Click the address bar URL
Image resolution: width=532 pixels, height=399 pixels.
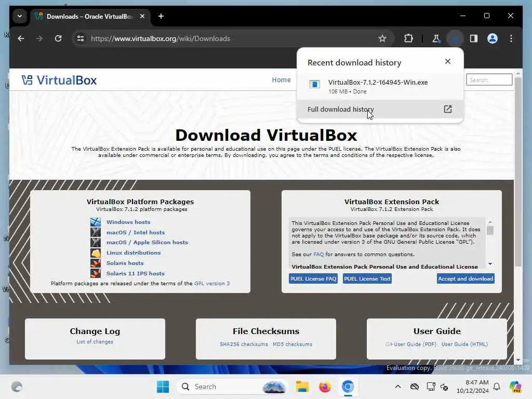[161, 38]
